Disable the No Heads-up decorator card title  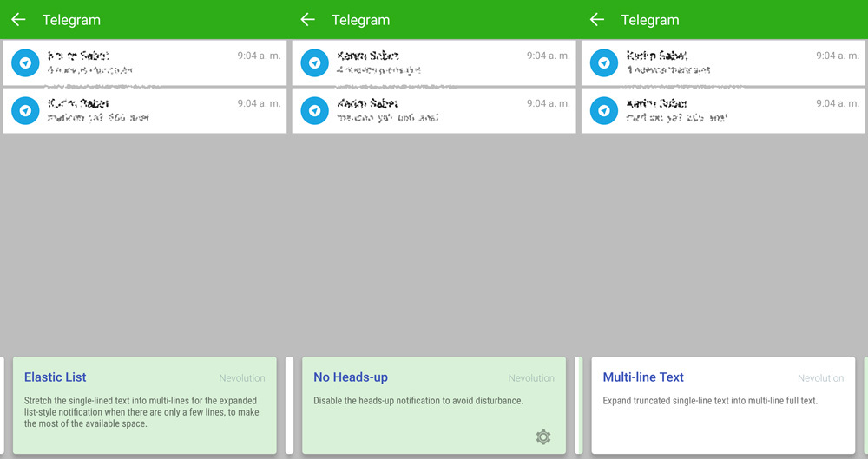click(351, 377)
